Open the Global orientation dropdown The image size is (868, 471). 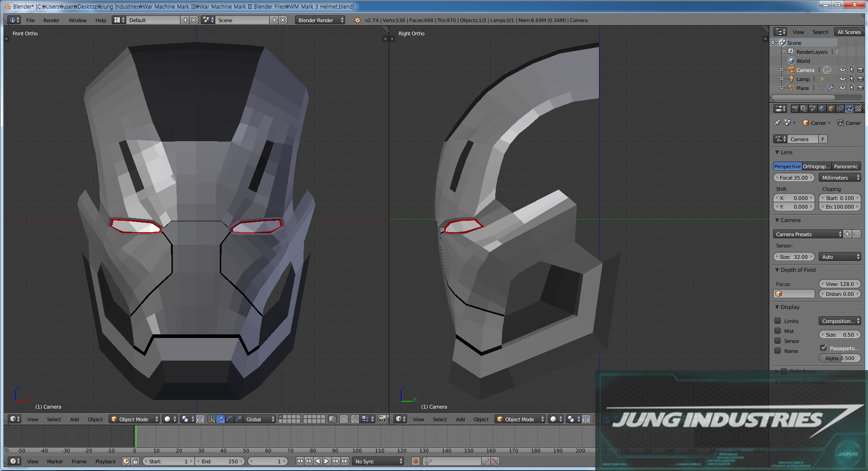[260, 419]
